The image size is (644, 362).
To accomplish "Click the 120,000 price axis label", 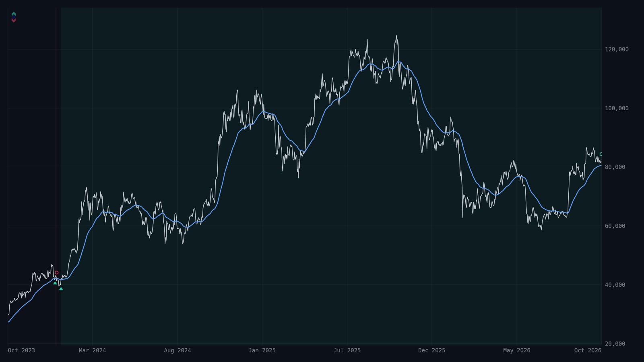I will tap(617, 49).
